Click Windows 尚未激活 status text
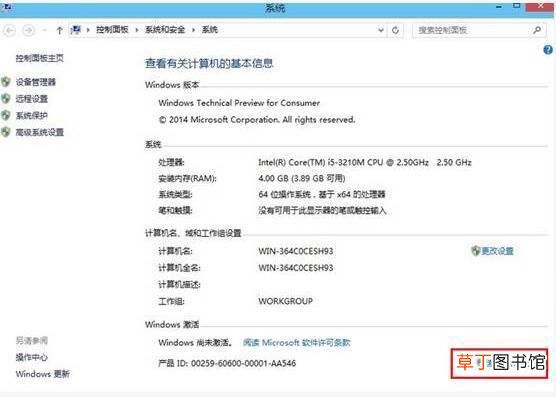Viewport: 556px width, 397px height. point(195,342)
